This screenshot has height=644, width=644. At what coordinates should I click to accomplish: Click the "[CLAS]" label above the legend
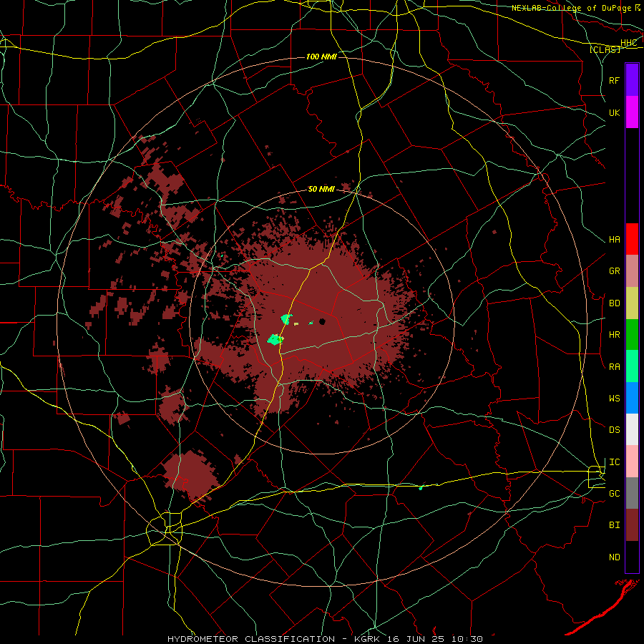[x=605, y=49]
